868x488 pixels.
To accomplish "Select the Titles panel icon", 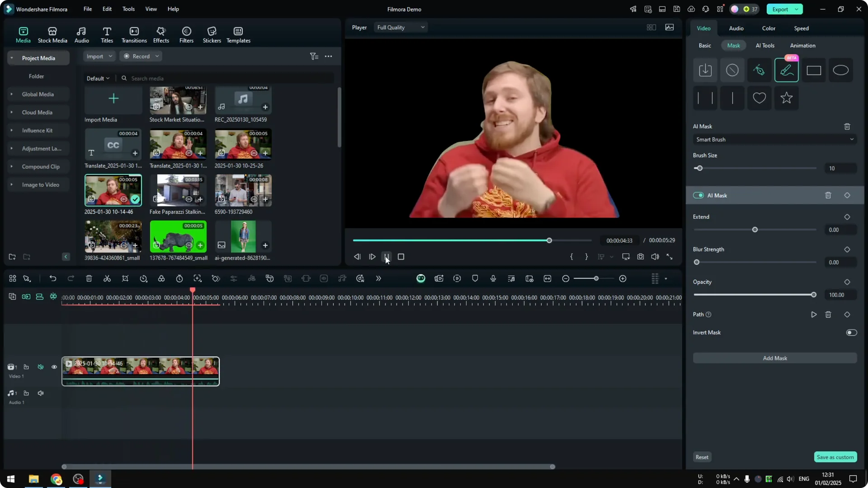I will pyautogui.click(x=107, y=34).
